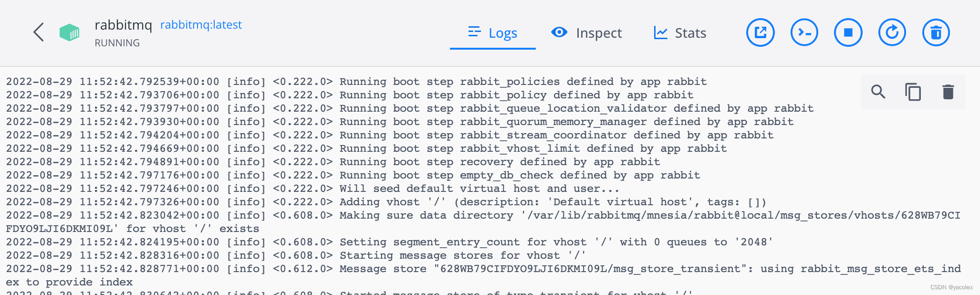This screenshot has width=980, height=295.
Task: Click log line 'Setting segment_entry_count'
Action: [389, 242]
